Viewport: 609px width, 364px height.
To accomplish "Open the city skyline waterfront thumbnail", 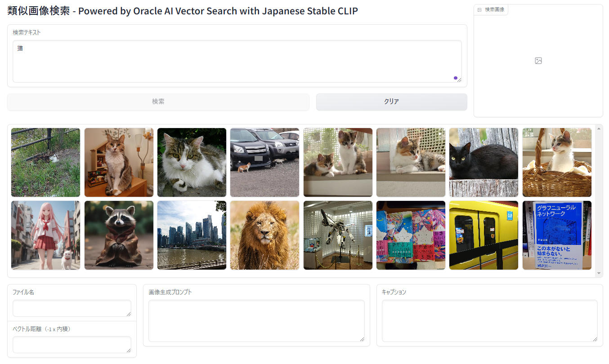I will coord(192,235).
